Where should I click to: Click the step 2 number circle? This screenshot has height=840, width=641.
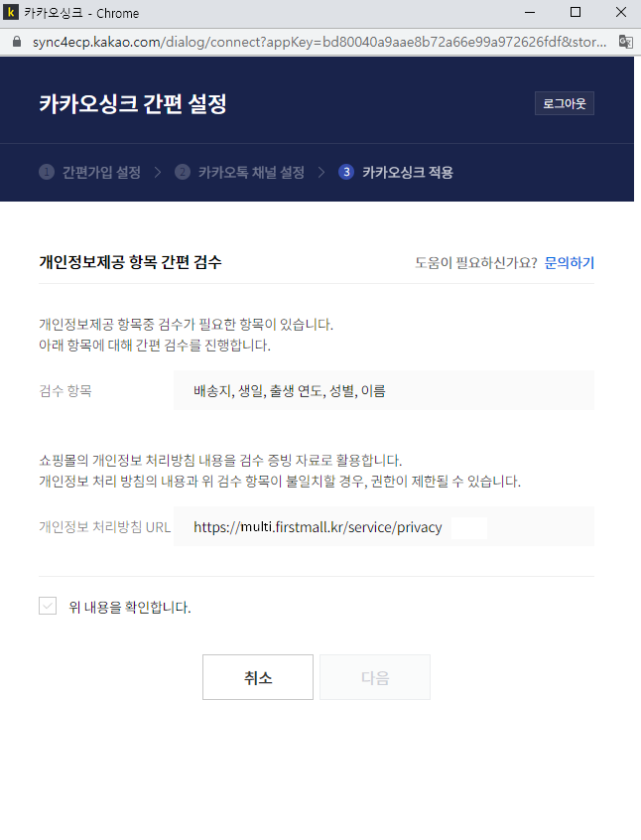tap(183, 172)
